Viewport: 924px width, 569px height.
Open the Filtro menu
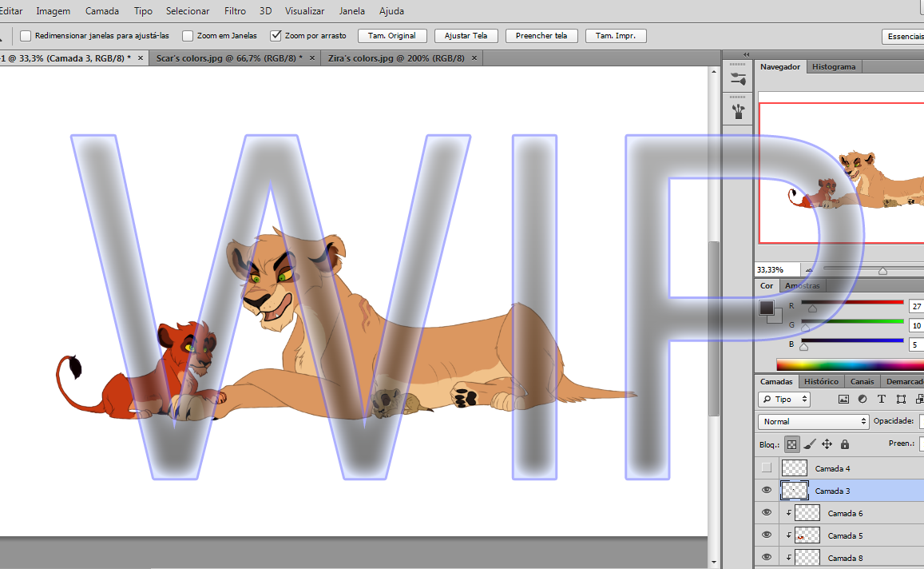click(235, 11)
